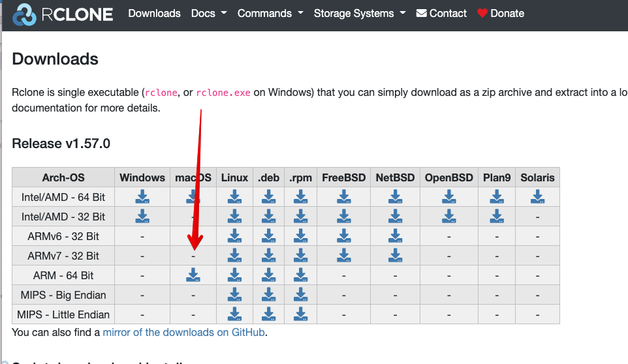Image resolution: width=628 pixels, height=364 pixels.
Task: Download NetBSD Intel/AMD 32 Bit build
Action: click(396, 217)
